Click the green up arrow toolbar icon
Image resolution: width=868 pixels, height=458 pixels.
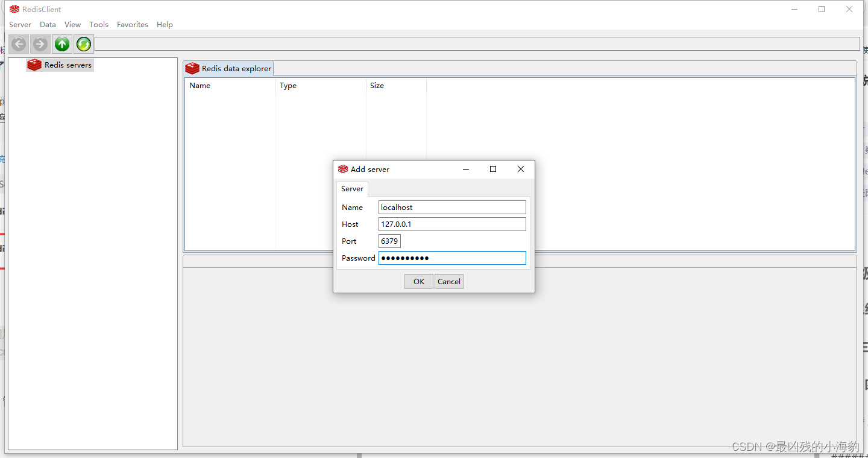pos(62,44)
